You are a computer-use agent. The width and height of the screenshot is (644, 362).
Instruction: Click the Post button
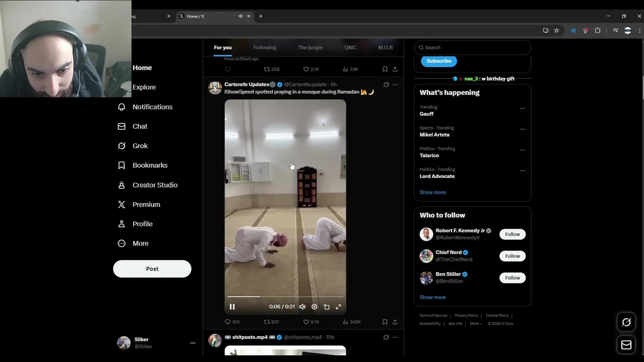[x=152, y=269]
